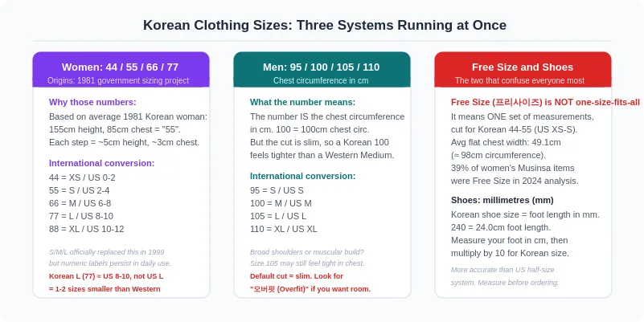Click the 'S/M/L officially replaced this in 1999' note

(106, 252)
